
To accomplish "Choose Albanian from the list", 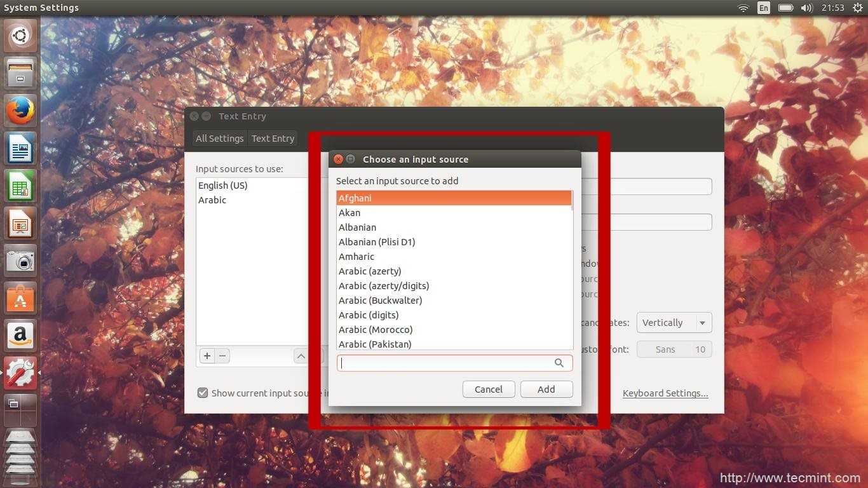I will pos(454,227).
